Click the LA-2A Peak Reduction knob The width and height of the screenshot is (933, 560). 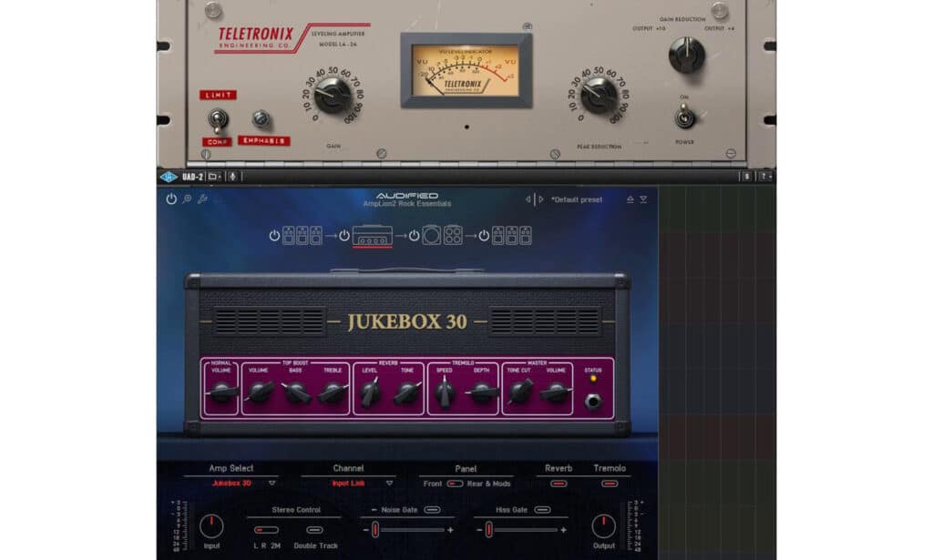598,96
